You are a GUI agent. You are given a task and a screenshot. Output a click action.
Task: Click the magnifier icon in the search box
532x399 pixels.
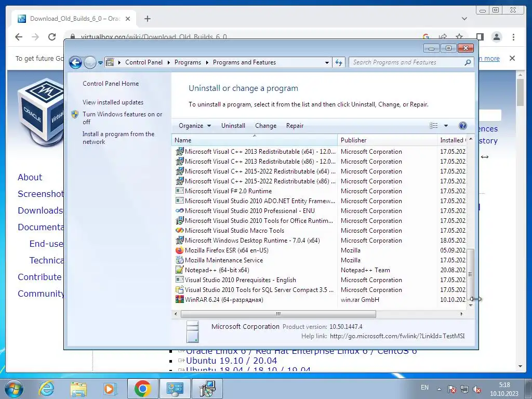468,62
